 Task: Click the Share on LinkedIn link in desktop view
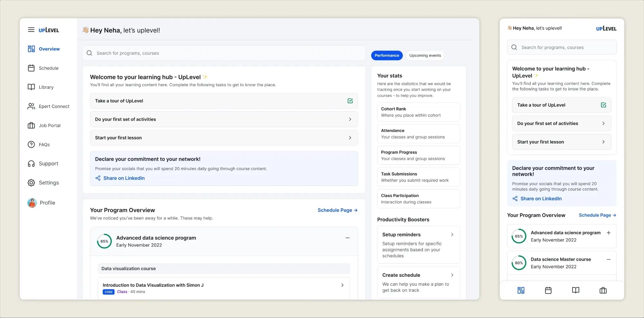124,178
